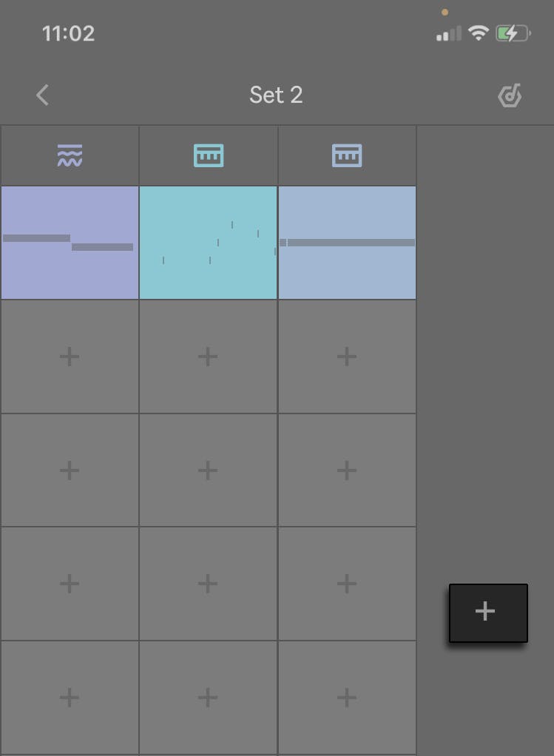This screenshot has width=554, height=756.
Task: Tap the plus in the bottom row middle column
Action: coord(208,697)
